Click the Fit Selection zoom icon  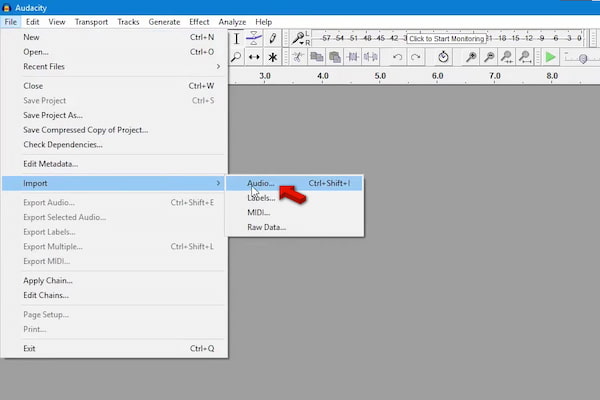tap(507, 57)
